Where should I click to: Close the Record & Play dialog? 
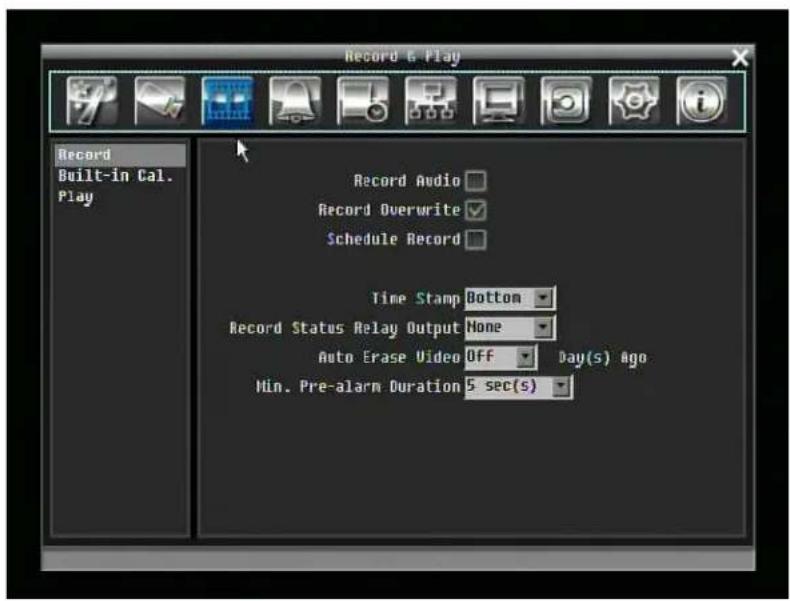(x=740, y=57)
